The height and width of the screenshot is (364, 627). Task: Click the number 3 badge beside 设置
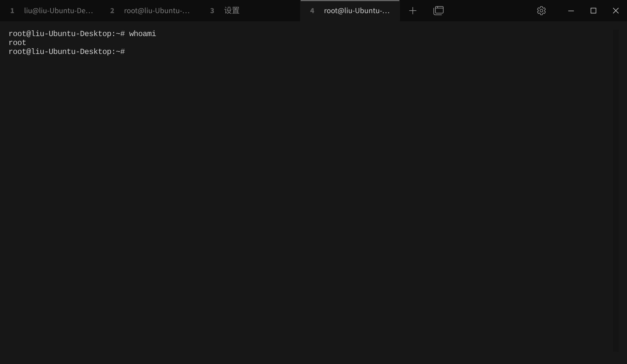click(212, 11)
